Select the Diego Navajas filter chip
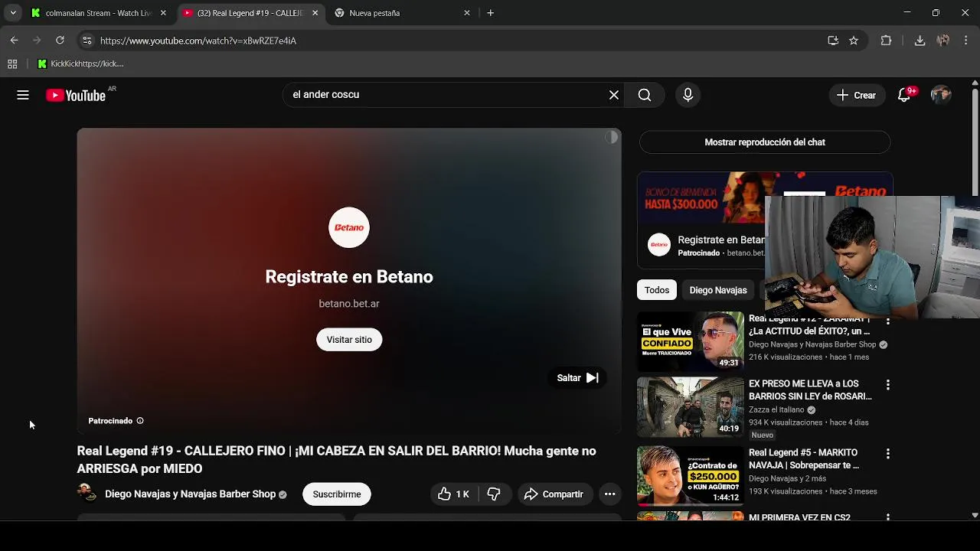The image size is (980, 551). [718, 290]
